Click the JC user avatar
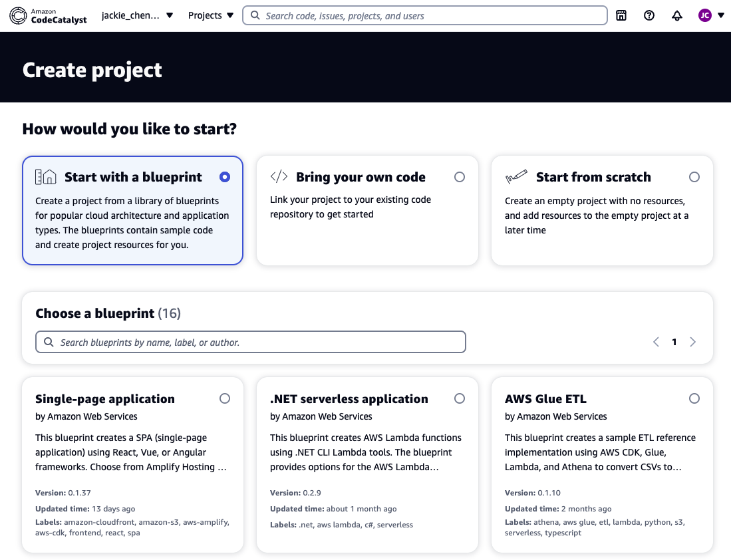 pos(704,15)
